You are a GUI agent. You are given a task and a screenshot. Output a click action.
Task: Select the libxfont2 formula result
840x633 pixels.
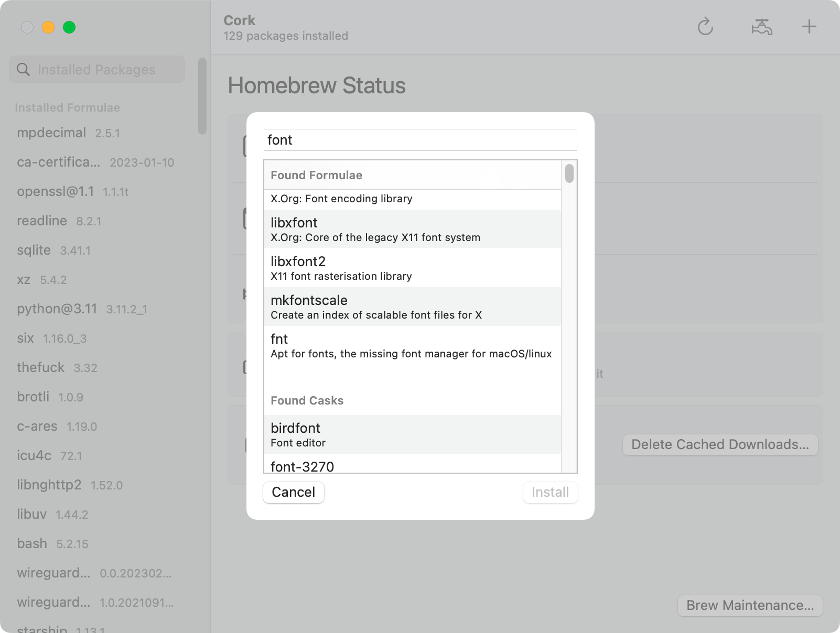pyautogui.click(x=367, y=268)
